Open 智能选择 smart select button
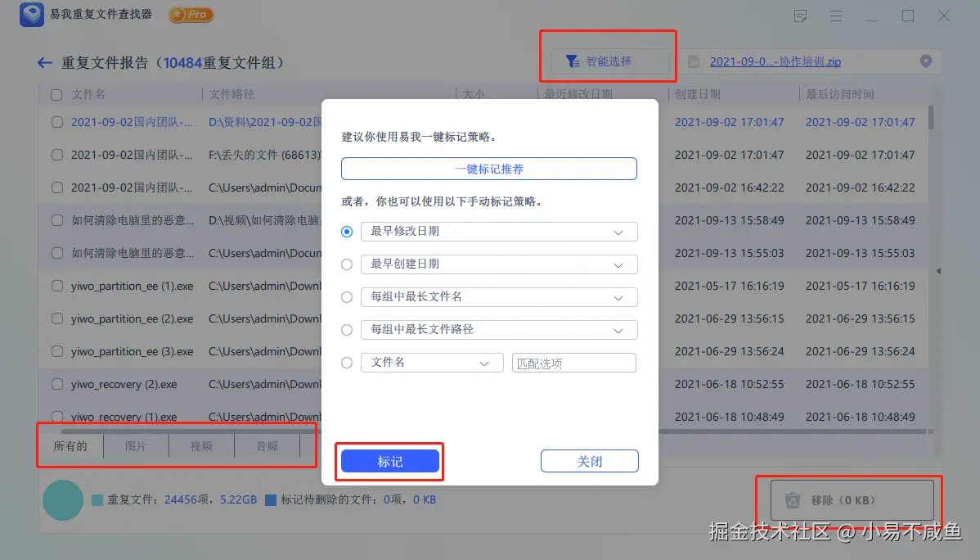Screen dimensions: 980x560 609,61
